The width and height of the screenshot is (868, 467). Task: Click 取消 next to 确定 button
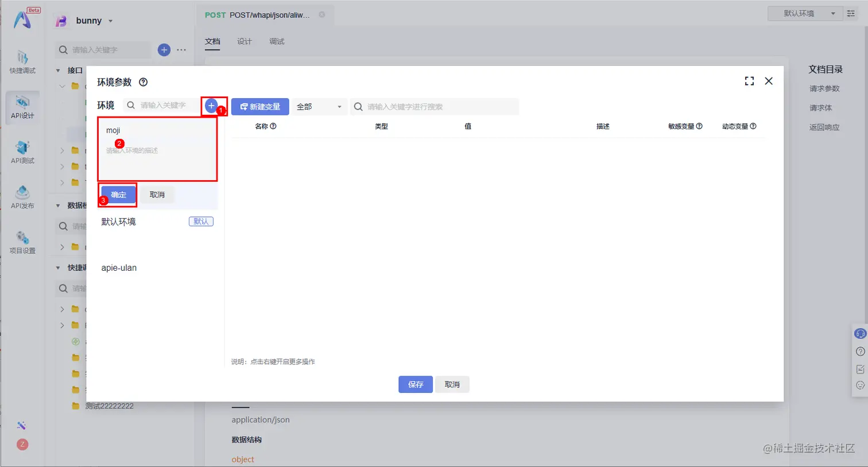(157, 194)
